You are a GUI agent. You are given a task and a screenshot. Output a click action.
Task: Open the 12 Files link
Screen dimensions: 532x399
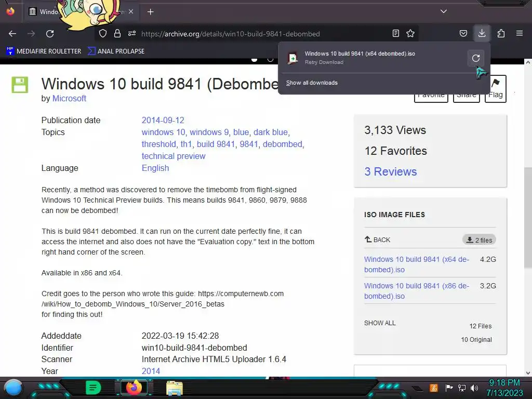tap(481, 326)
